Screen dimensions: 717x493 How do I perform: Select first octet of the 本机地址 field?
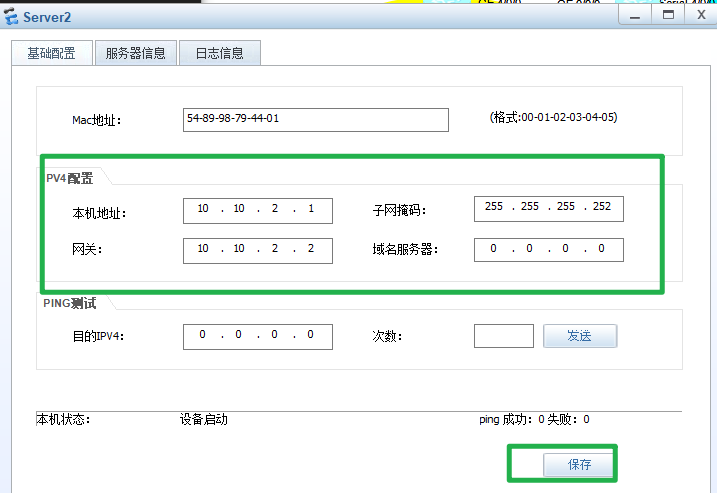[203, 209]
